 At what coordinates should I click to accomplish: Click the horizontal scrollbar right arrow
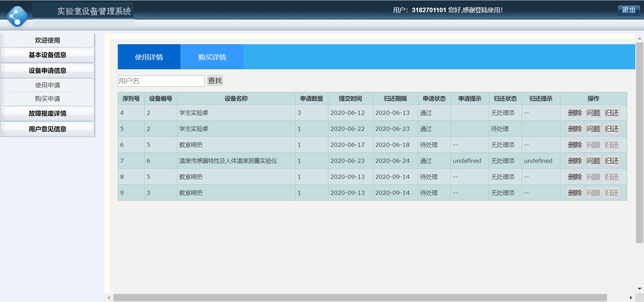[x=631, y=297]
